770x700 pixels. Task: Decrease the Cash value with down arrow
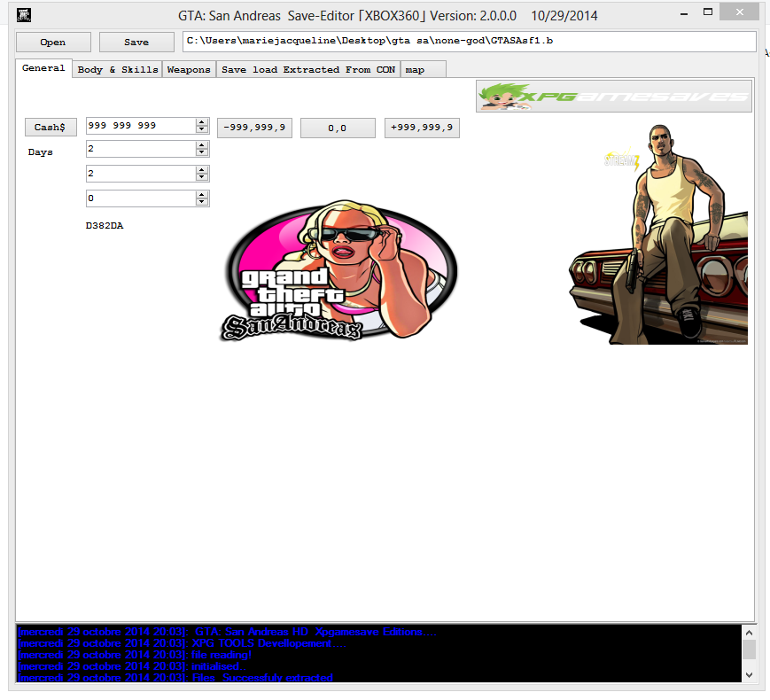click(202, 131)
